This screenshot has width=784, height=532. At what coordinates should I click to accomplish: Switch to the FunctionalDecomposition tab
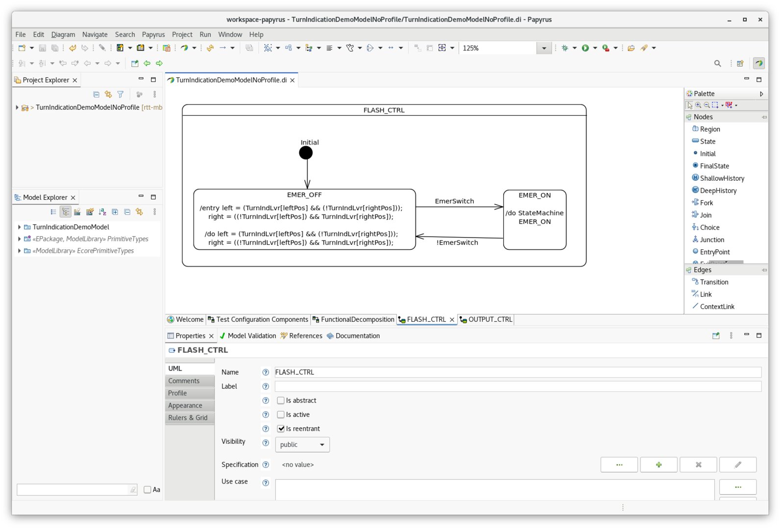353,320
